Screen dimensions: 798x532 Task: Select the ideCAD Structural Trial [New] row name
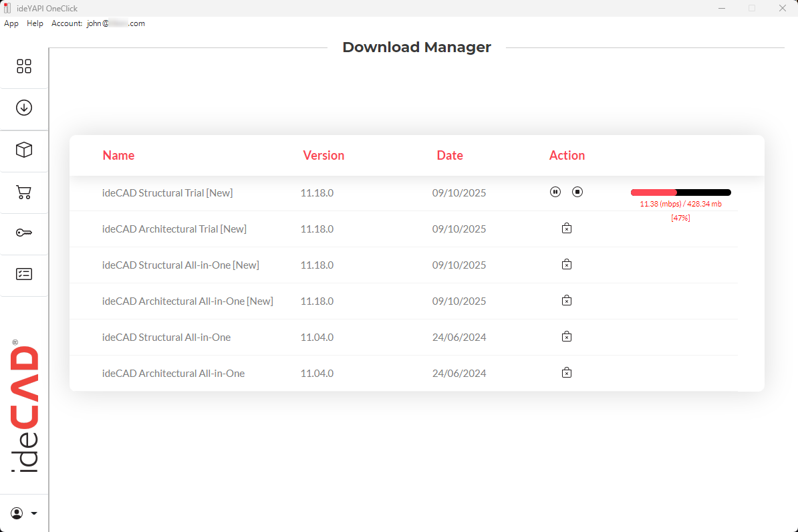click(168, 193)
